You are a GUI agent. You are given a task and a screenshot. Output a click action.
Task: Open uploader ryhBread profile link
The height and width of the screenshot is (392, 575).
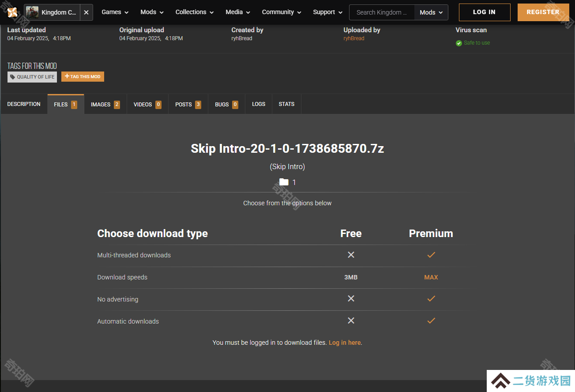click(354, 38)
